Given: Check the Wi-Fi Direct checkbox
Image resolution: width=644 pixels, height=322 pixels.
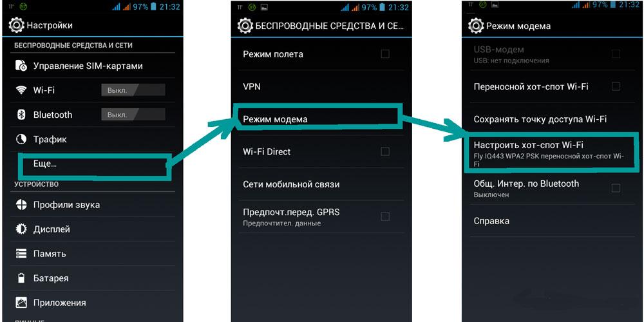Looking at the screenshot, I should [x=385, y=151].
